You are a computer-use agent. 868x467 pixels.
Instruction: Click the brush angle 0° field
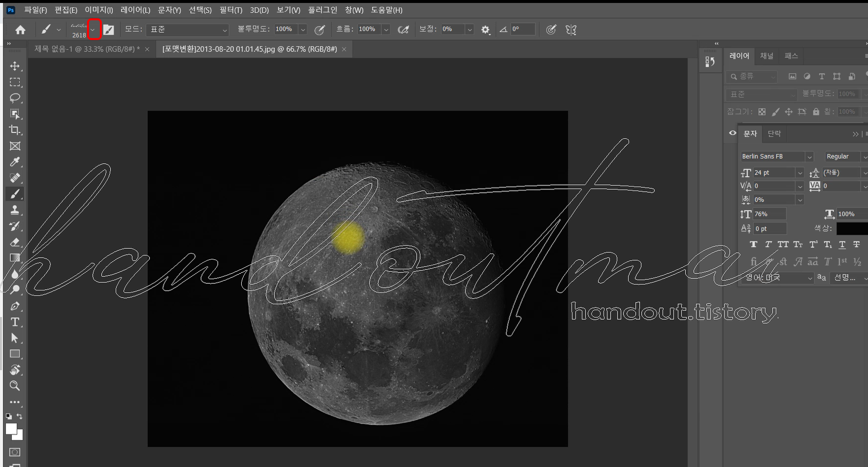[x=523, y=29]
